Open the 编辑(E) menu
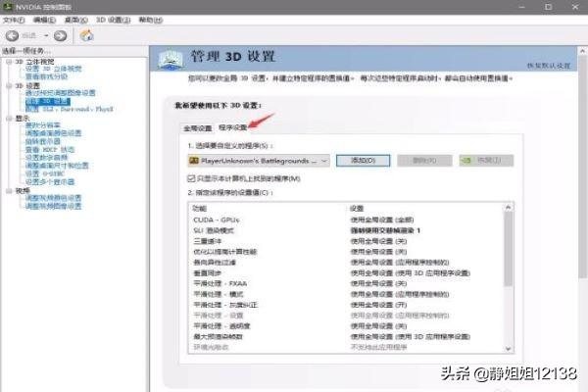The width and height of the screenshot is (588, 392). point(44,20)
